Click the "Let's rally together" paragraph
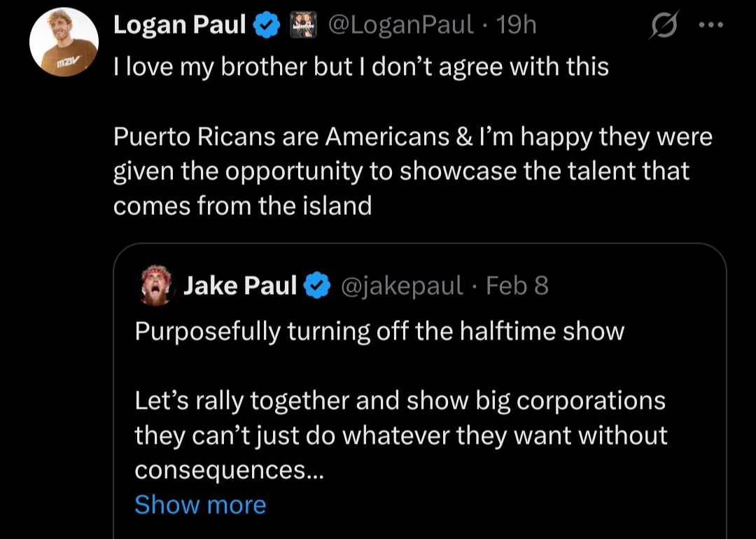756x539 pixels. tap(400, 418)
